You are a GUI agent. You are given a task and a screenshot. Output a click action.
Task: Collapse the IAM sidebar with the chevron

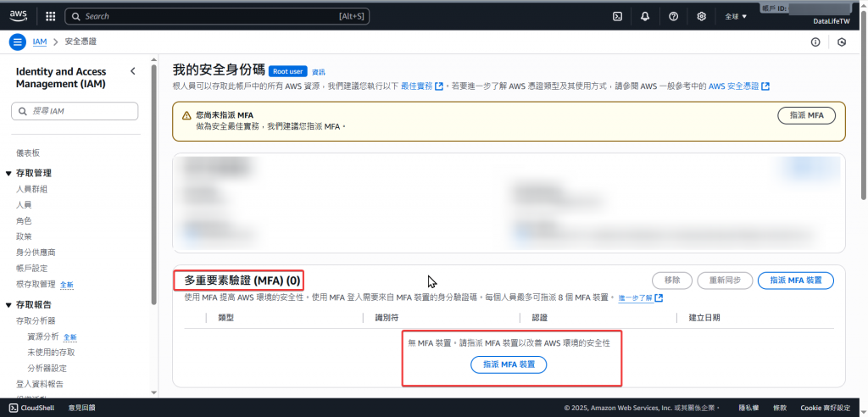click(x=133, y=71)
